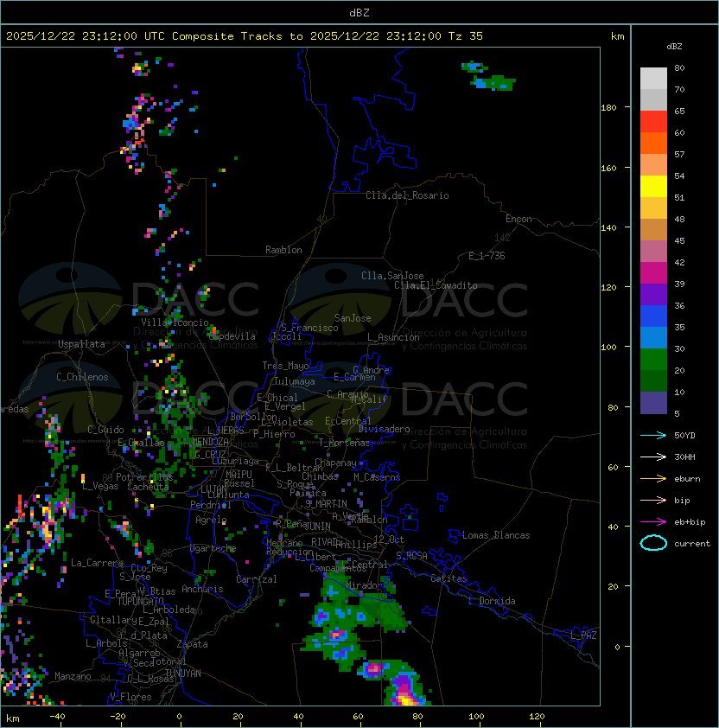
Task: Click the white 30HM arrow in legend
Action: point(653,457)
